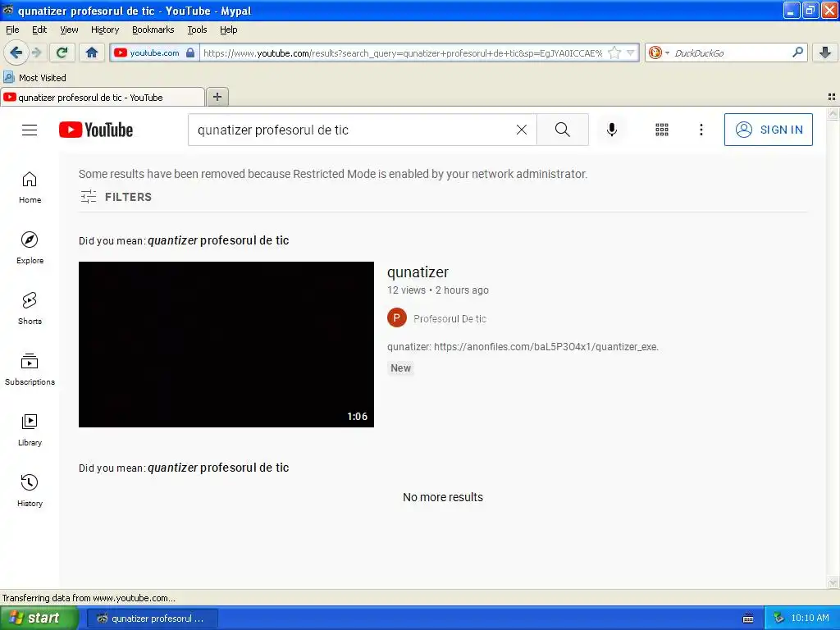The image size is (840, 630).
Task: Open the View menu
Action: pyautogui.click(x=69, y=30)
